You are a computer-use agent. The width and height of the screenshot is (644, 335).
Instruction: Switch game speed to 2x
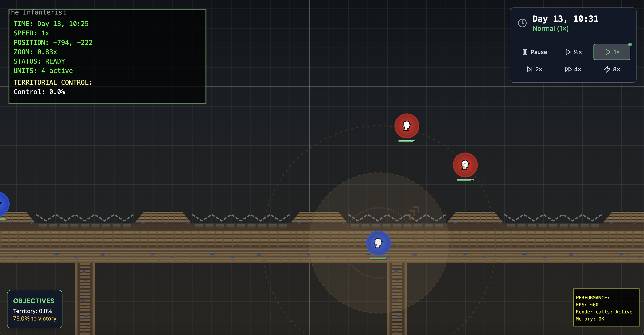coord(534,69)
